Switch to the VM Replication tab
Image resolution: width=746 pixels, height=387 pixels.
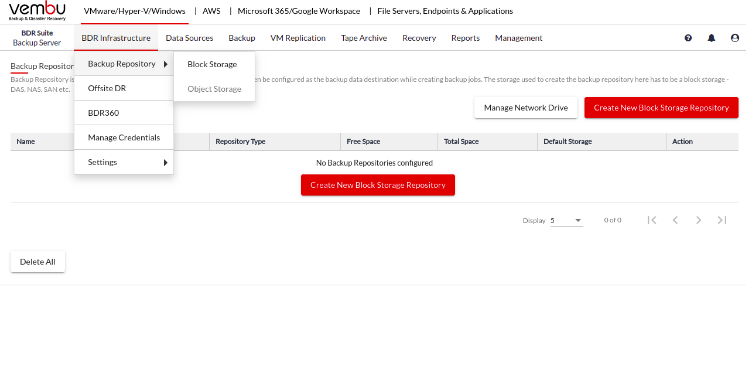tap(298, 38)
